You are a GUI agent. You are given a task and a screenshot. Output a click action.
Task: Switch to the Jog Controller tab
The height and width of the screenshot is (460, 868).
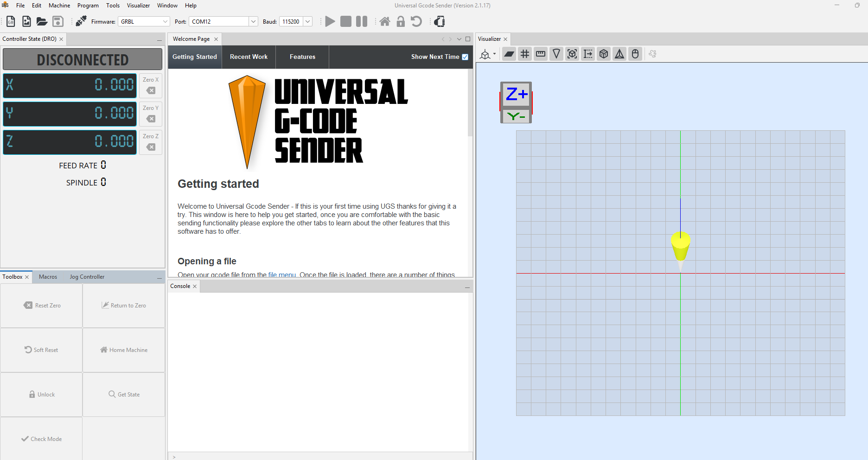87,277
